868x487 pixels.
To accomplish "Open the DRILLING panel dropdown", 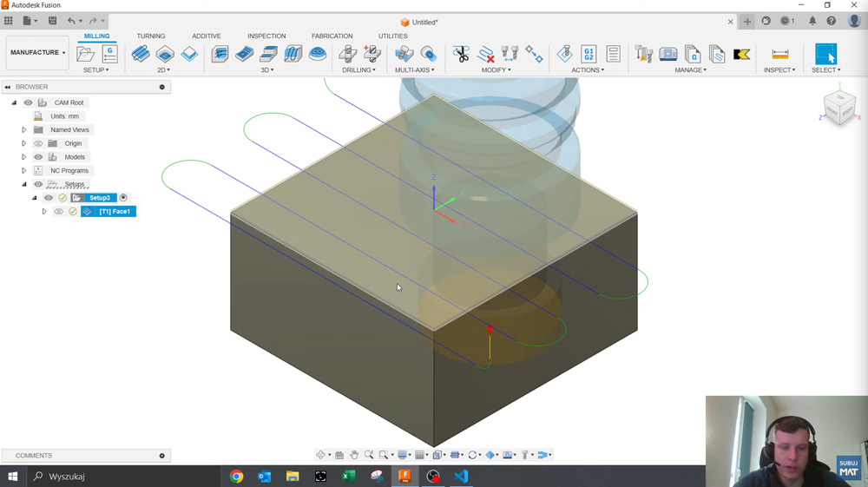I will tap(358, 70).
